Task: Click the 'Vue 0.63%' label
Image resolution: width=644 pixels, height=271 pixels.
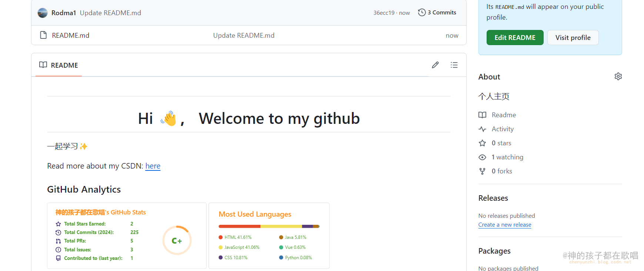Action: [x=295, y=247]
